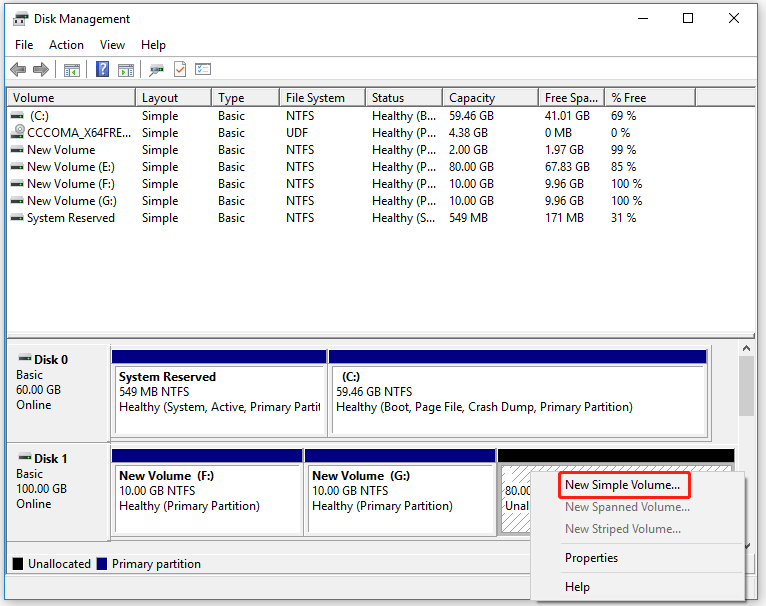This screenshot has height=606, width=766.
Task: Click scroll-up arrow of disk pane scrollbar
Action: (746, 348)
